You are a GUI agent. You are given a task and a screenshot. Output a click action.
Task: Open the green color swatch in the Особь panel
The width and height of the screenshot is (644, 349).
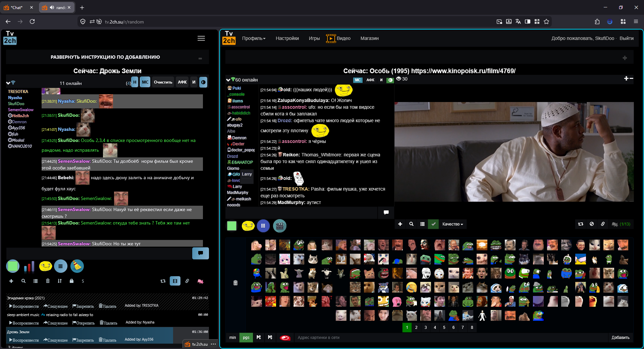click(232, 226)
